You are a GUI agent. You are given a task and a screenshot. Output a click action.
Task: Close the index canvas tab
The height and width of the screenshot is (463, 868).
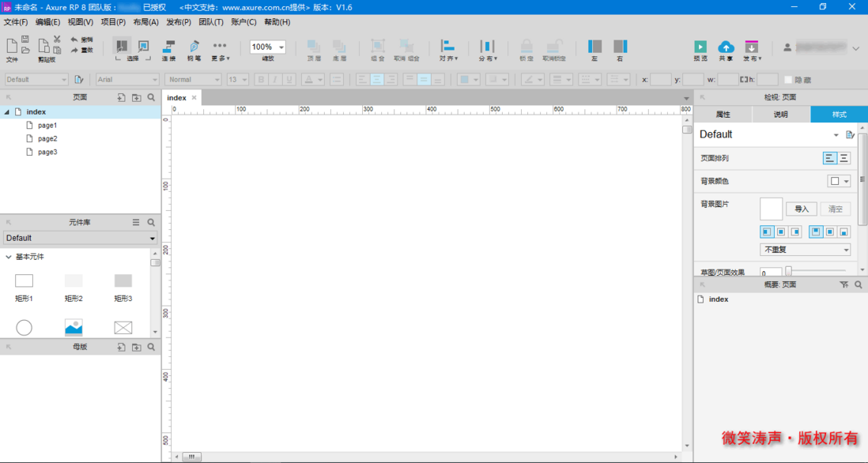(x=194, y=97)
